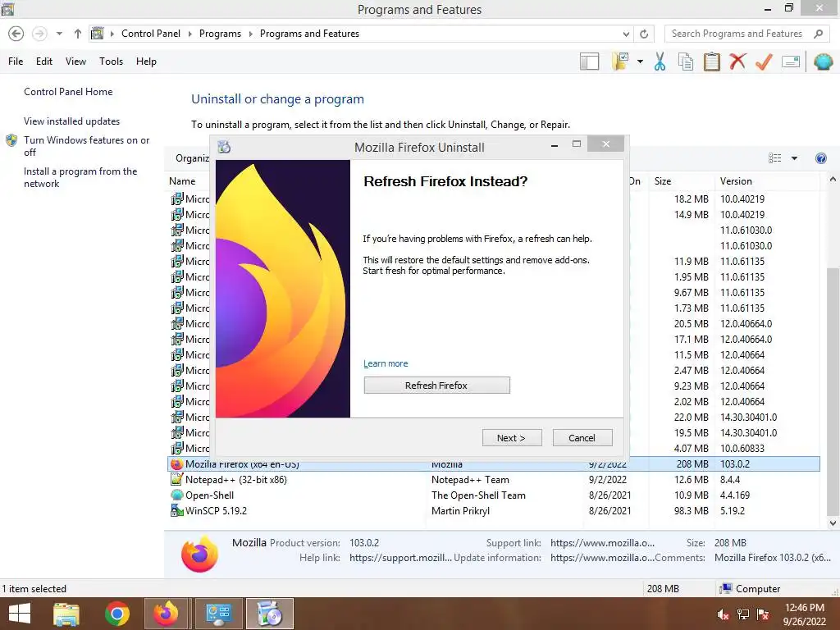Go back using the back arrow
The width and height of the screenshot is (840, 630).
pyautogui.click(x=16, y=34)
